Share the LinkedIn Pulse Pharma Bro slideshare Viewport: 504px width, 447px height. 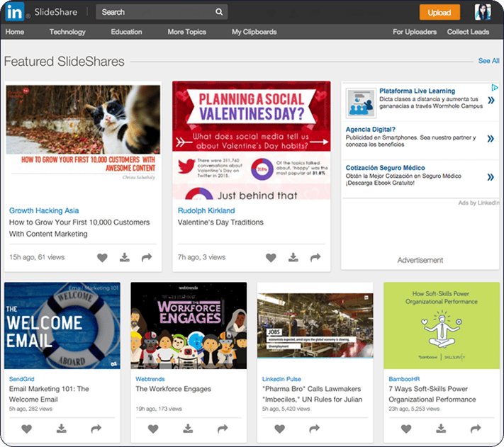(x=314, y=429)
